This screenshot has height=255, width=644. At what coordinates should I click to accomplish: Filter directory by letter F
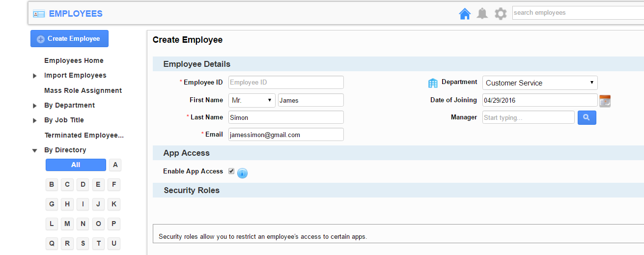[114, 185]
